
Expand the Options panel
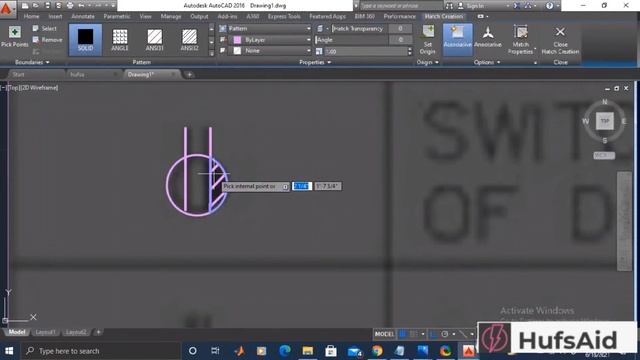point(487,62)
